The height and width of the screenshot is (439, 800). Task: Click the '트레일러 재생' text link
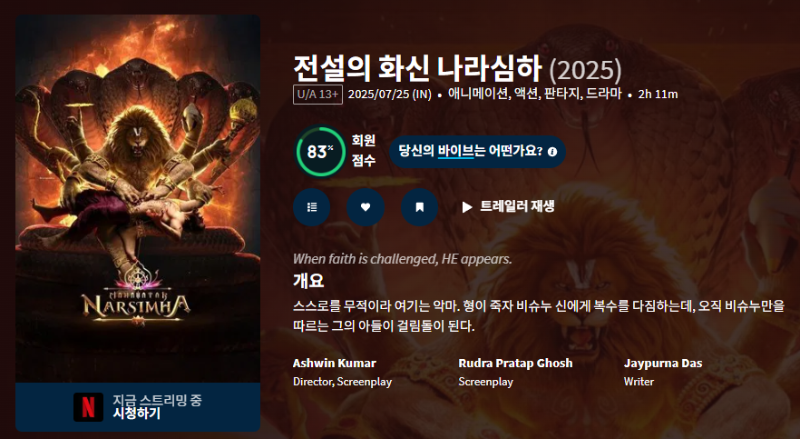pos(517,206)
